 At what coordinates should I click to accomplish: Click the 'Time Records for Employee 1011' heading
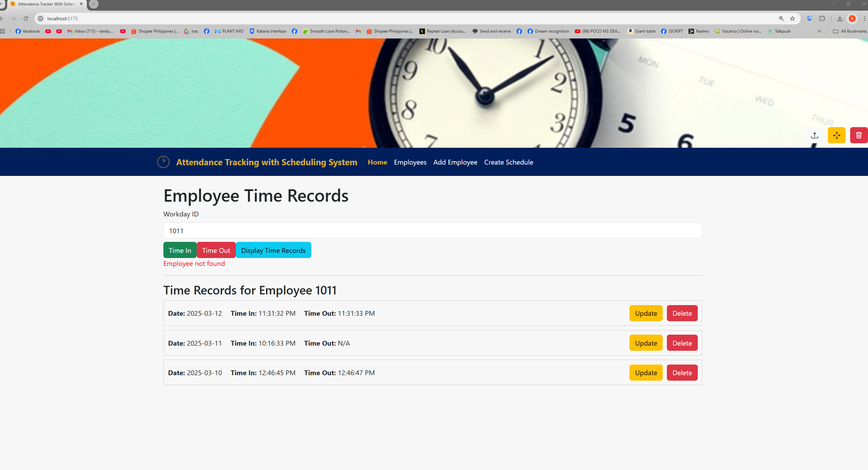[250, 290]
